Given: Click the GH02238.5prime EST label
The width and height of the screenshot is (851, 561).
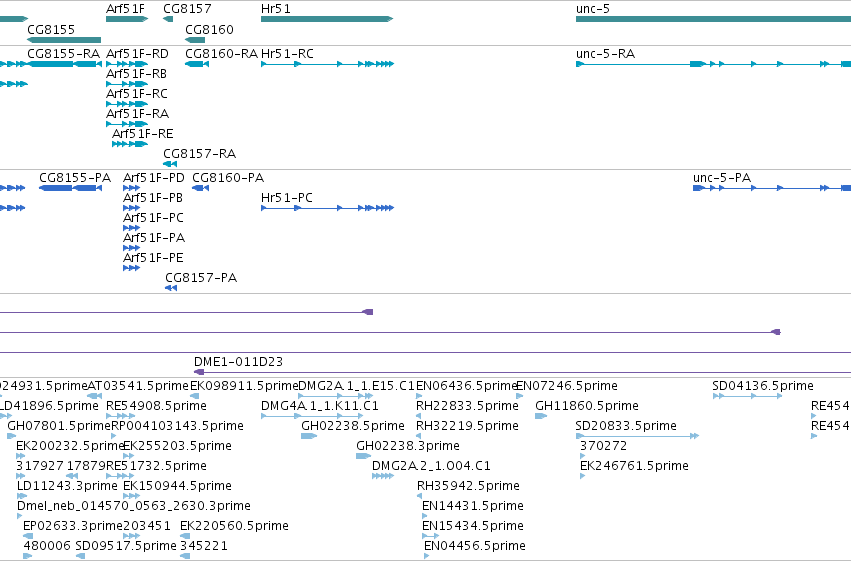Looking at the screenshot, I should click(353, 426).
